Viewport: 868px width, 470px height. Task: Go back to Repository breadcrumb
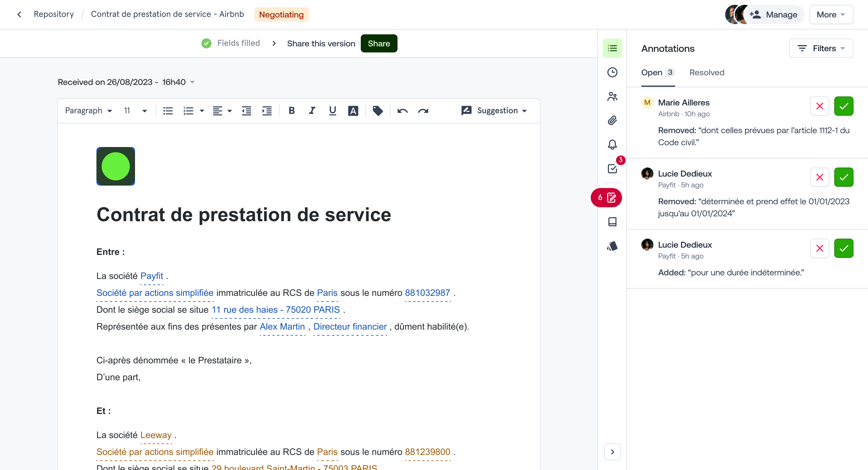pyautogui.click(x=54, y=14)
